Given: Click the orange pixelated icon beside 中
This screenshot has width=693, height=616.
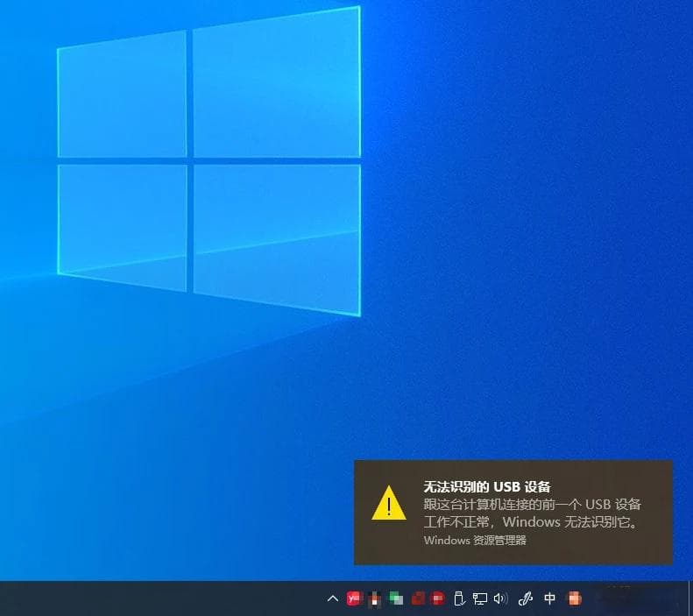Looking at the screenshot, I should point(574,598).
